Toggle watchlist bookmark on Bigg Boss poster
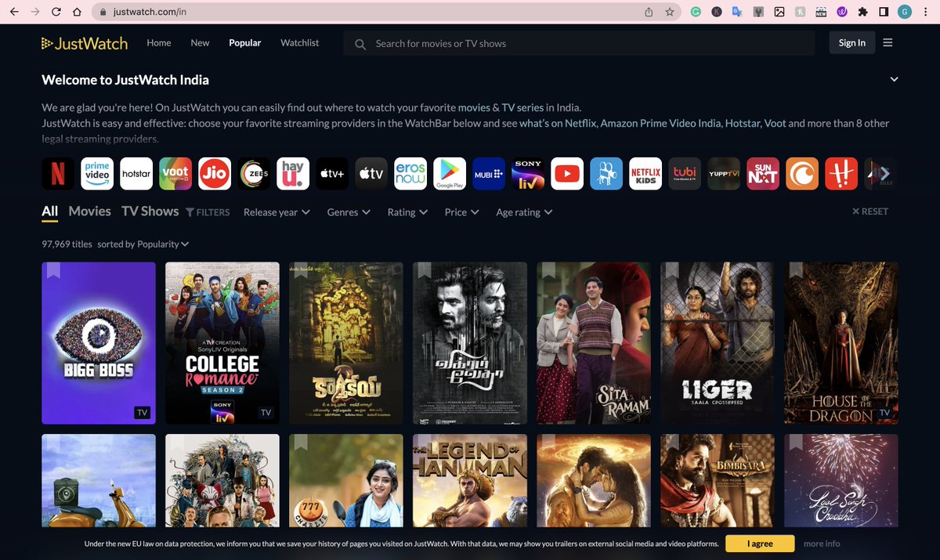Image resolution: width=940 pixels, height=560 pixels. [53, 270]
